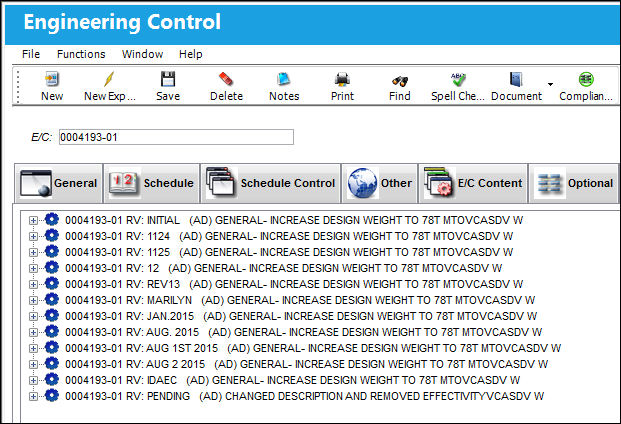Click the Save floppy disk icon
The height and width of the screenshot is (424, 621).
(x=168, y=79)
